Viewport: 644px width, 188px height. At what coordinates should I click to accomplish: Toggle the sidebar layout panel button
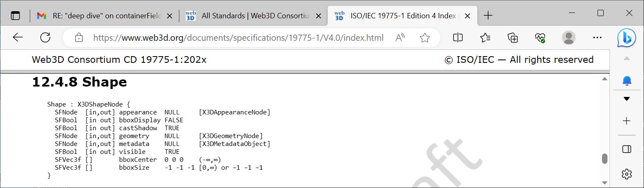coord(627,149)
